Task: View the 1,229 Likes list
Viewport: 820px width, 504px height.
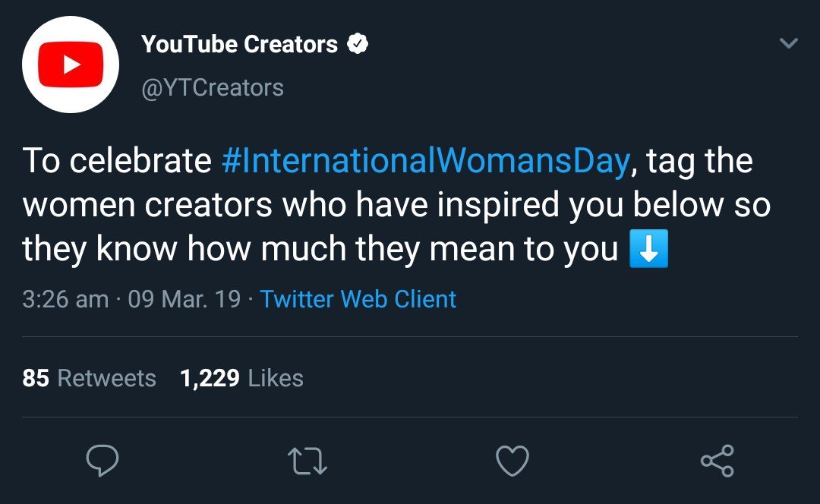Action: pyautogui.click(x=241, y=378)
